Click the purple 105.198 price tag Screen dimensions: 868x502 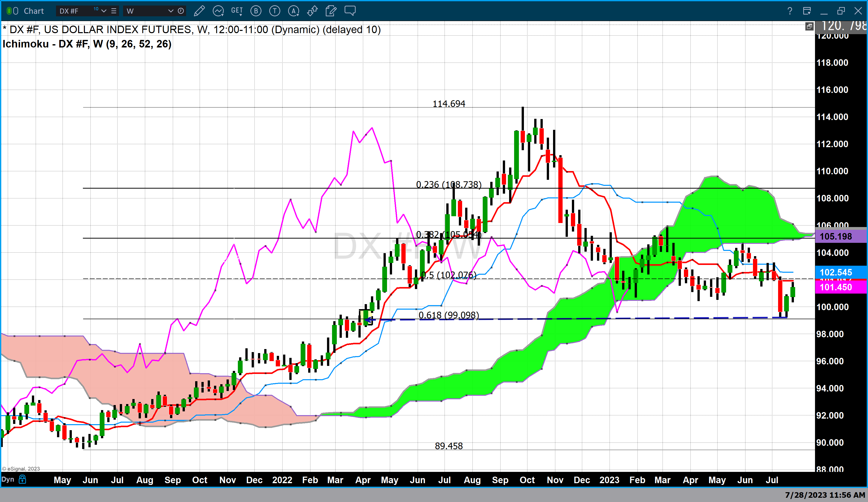pyautogui.click(x=841, y=237)
